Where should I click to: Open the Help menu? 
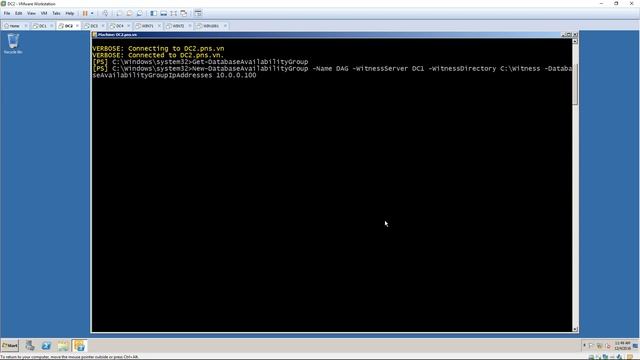coord(70,13)
